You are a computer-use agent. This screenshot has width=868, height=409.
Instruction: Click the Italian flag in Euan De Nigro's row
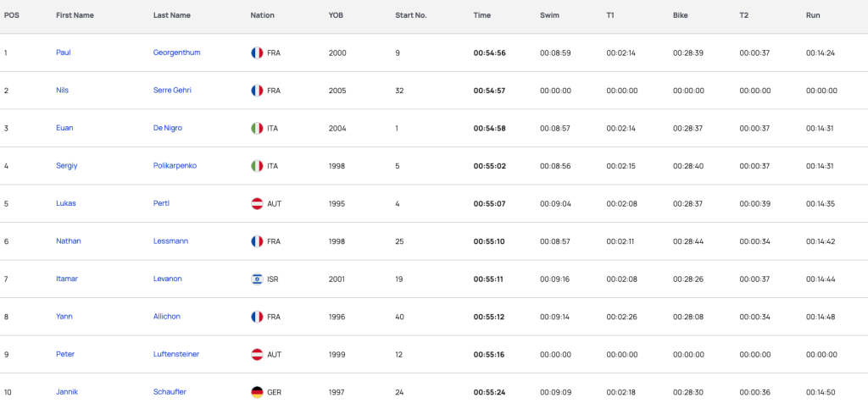257,128
